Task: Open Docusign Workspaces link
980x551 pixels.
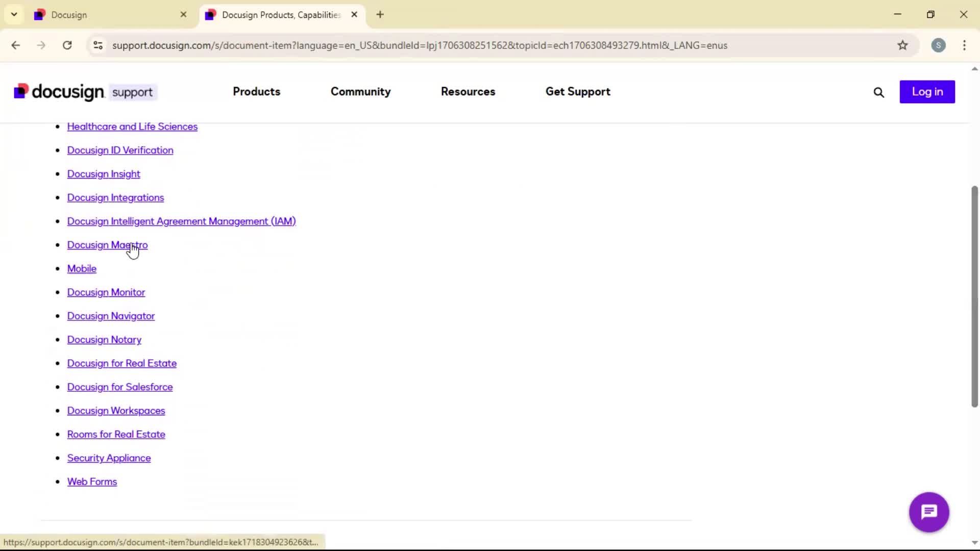Action: coord(116,411)
